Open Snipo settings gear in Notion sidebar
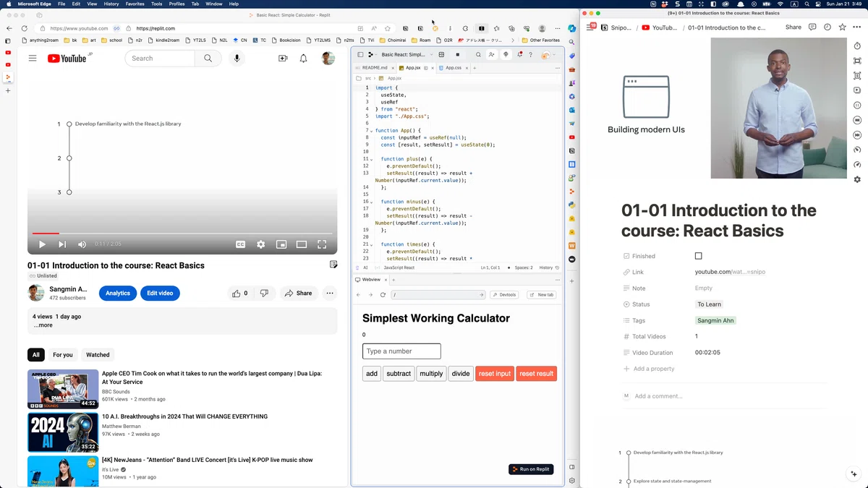Viewport: 868px width, 488px height. click(x=857, y=179)
